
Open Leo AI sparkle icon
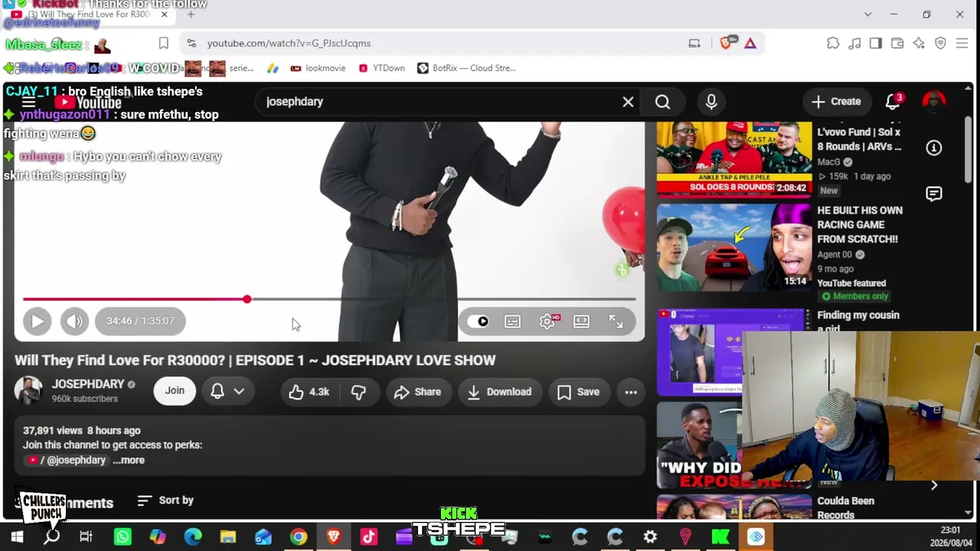pos(919,44)
